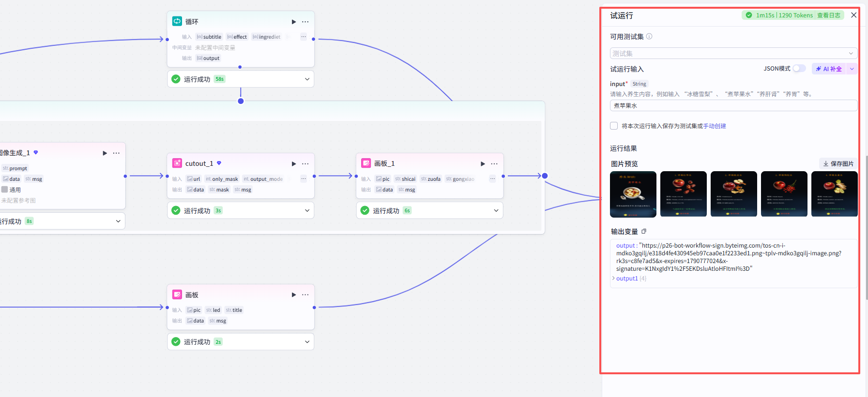Run the cutout_1 node play icon

[294, 164]
